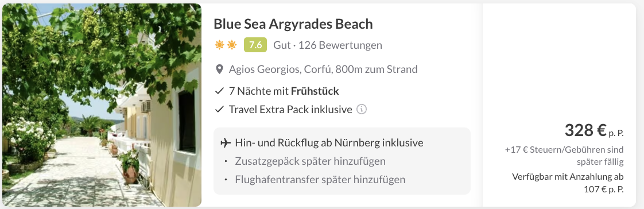Select the 7 Nächte mit Frühstück line
644x209 pixels.
tap(284, 91)
